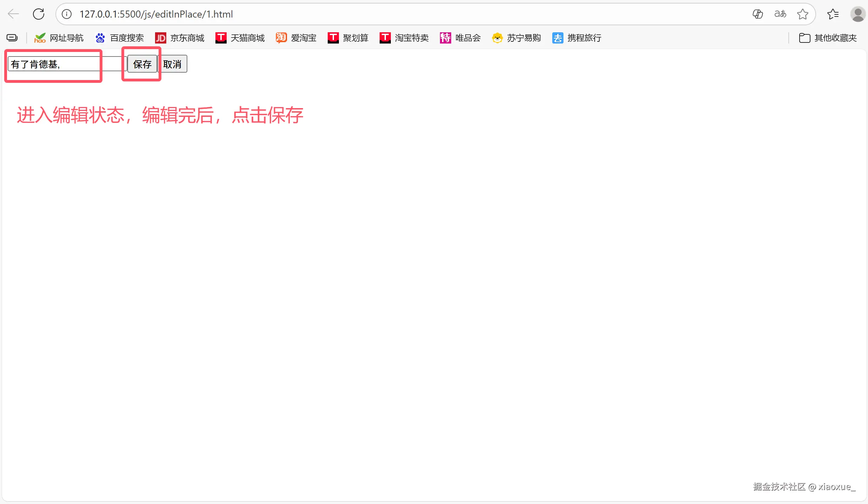
Task: Click the back navigation arrow
Action: [x=13, y=14]
